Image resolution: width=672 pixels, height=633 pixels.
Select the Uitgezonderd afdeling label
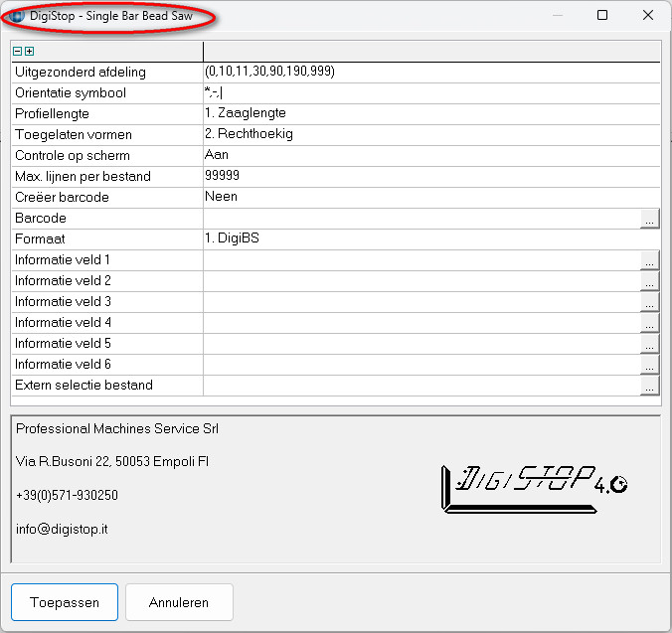coord(81,72)
